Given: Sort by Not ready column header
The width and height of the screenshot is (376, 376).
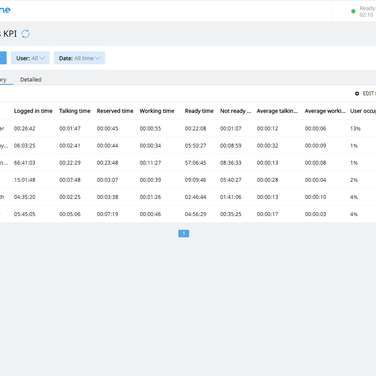Looking at the screenshot, I should (235, 111).
